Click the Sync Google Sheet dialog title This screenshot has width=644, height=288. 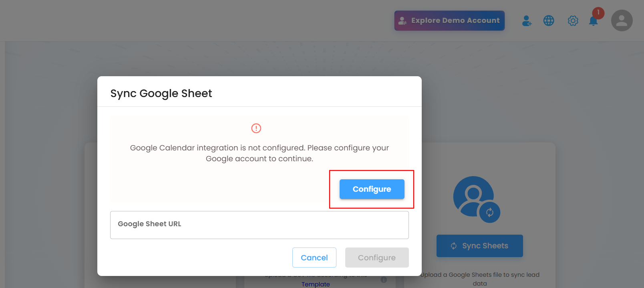point(161,93)
